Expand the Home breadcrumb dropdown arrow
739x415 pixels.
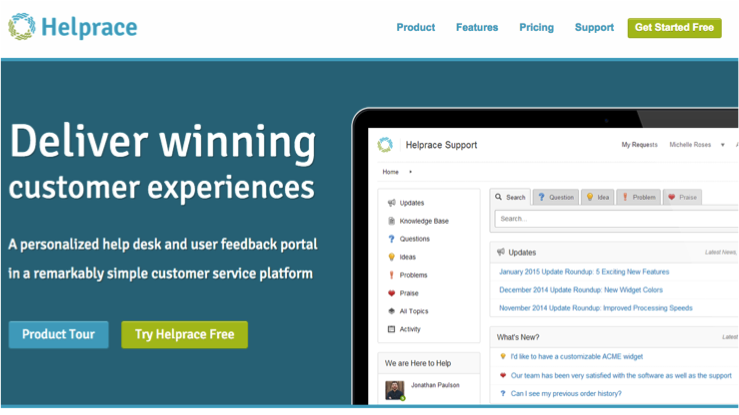pos(410,172)
